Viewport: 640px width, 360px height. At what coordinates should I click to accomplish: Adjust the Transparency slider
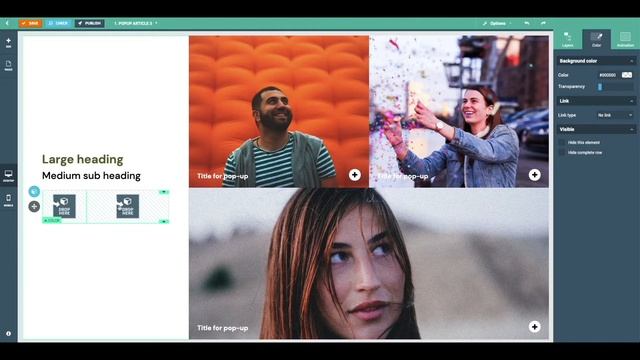[x=616, y=87]
